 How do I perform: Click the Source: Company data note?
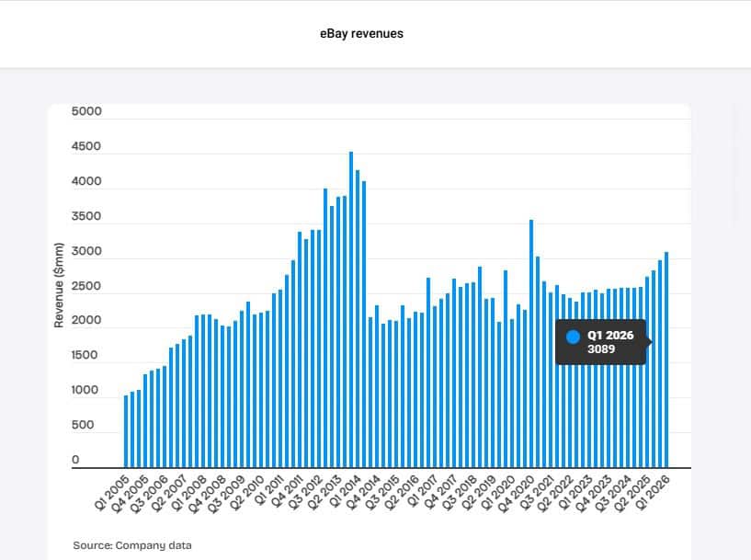132,545
